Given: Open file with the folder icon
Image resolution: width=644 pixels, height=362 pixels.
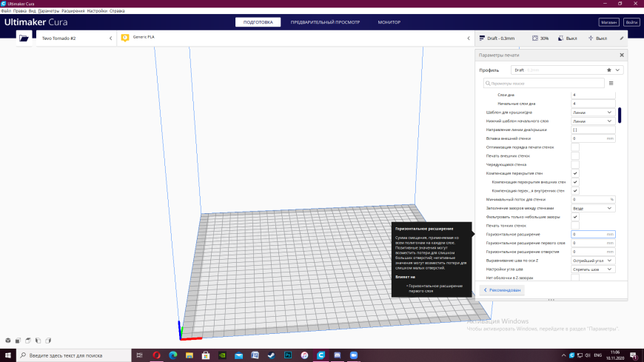Looking at the screenshot, I should [24, 38].
